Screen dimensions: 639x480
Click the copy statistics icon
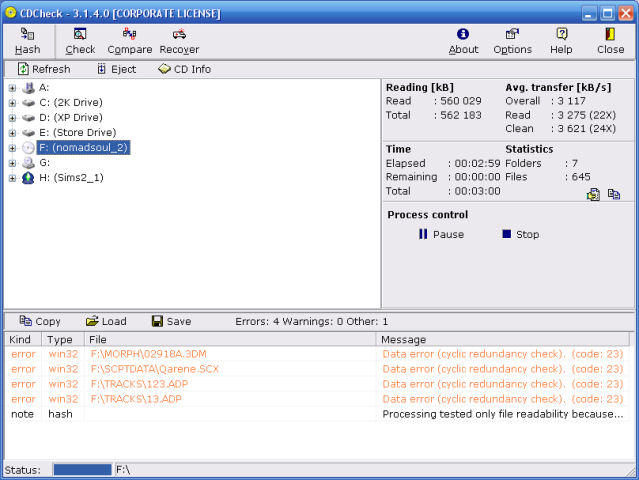pos(614,194)
